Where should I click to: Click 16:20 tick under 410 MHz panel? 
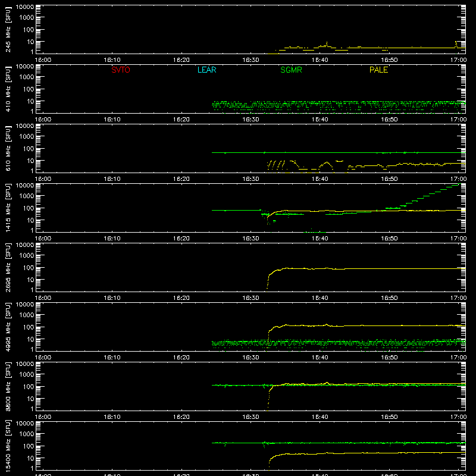coord(181,120)
